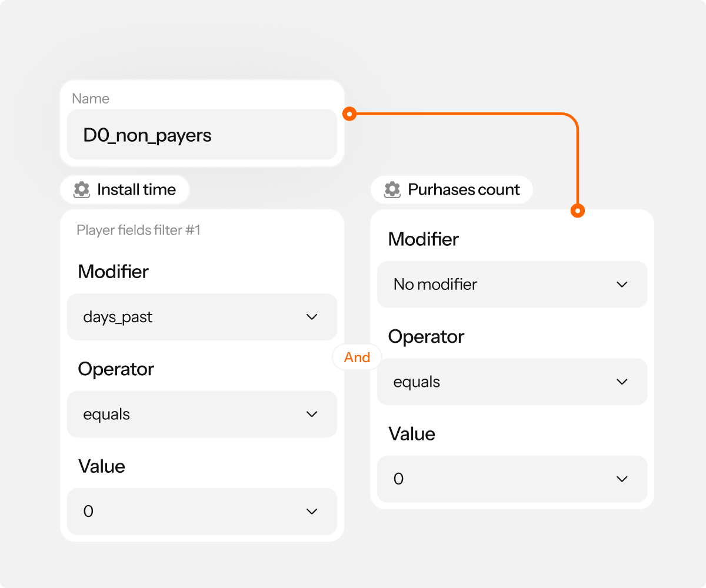Click the Modifier heading in Purhases count panel
706x588 pixels.
click(x=424, y=239)
